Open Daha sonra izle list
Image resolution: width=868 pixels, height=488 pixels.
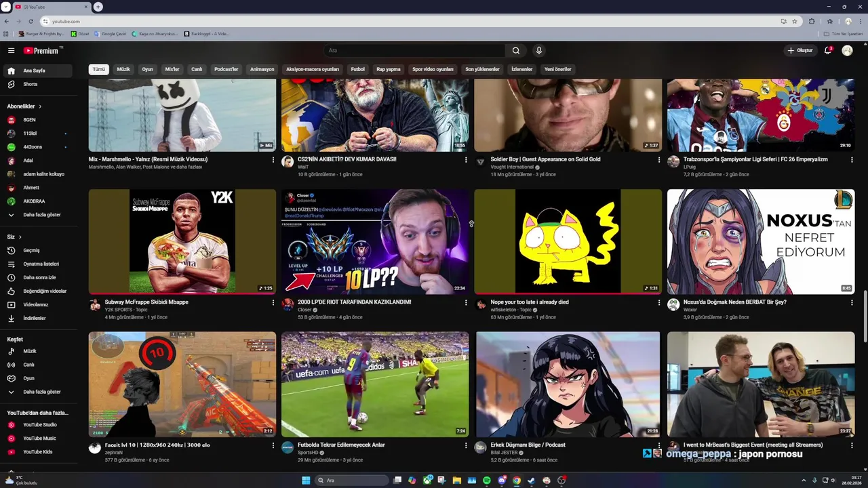[39, 277]
